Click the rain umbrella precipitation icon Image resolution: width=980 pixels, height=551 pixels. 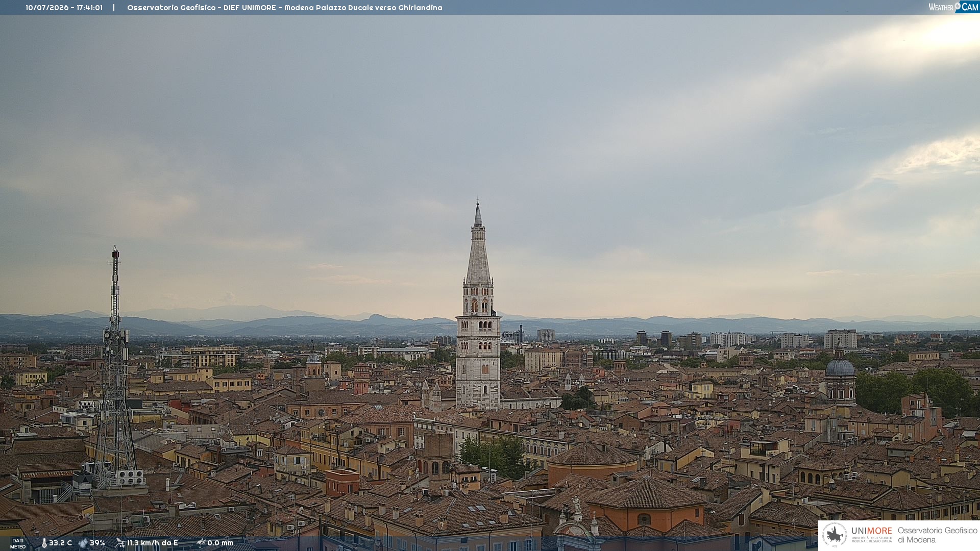click(x=201, y=543)
